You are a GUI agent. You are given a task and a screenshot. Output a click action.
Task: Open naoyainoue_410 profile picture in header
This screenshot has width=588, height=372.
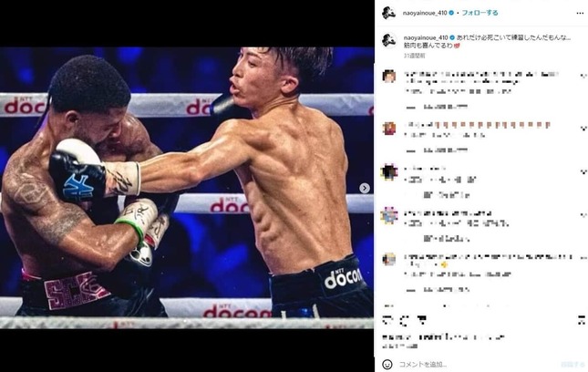[389, 13]
